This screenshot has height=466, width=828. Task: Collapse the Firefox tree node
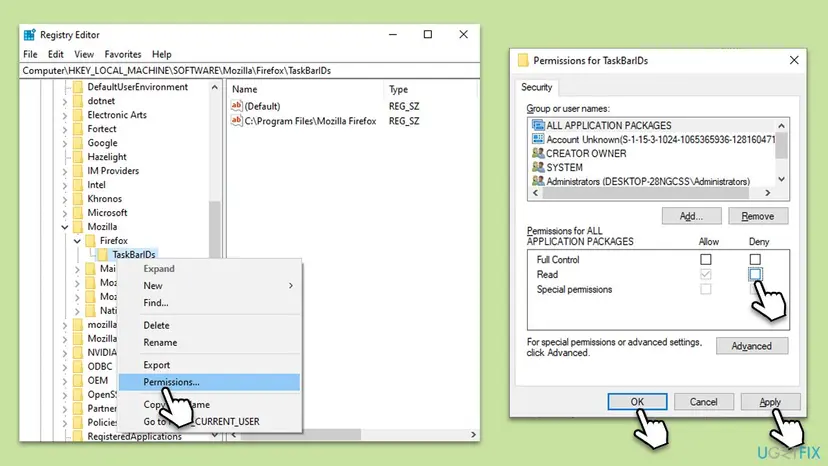(x=78, y=241)
